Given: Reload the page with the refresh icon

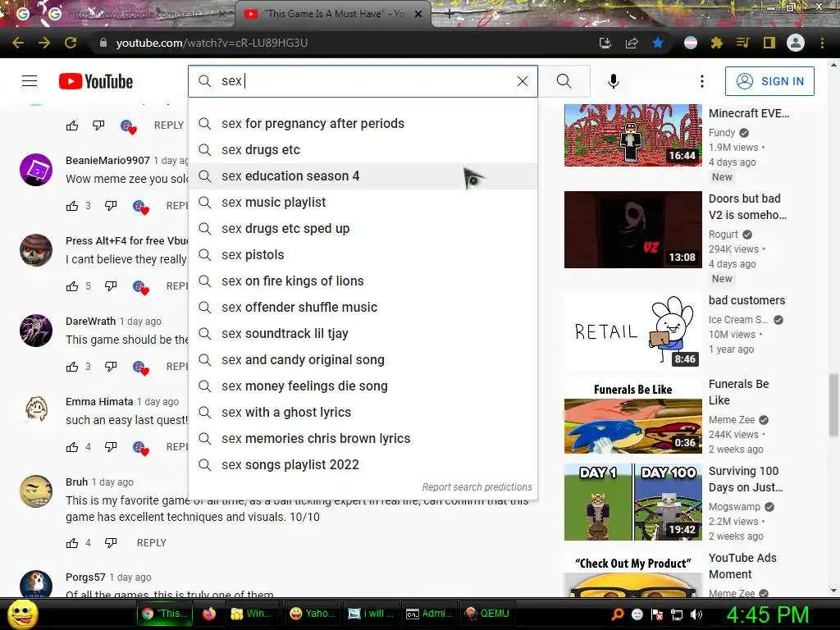Looking at the screenshot, I should pyautogui.click(x=71, y=43).
